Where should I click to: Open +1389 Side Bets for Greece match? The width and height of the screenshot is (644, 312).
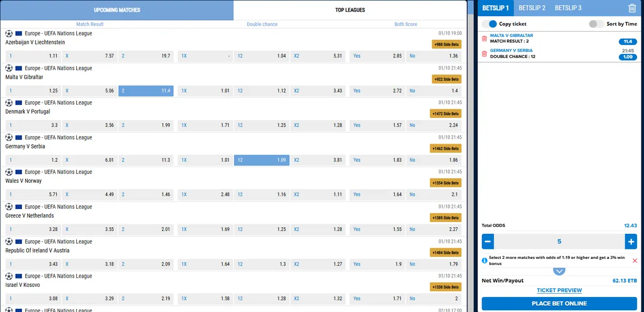(x=445, y=218)
